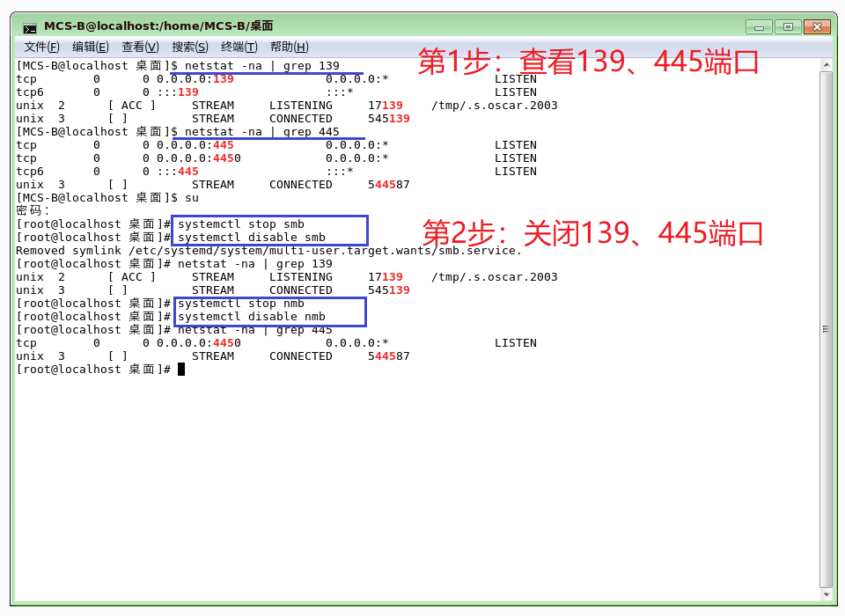Open the 查看(V) menu
Image resolution: width=845 pixels, height=616 pixels.
pos(140,47)
